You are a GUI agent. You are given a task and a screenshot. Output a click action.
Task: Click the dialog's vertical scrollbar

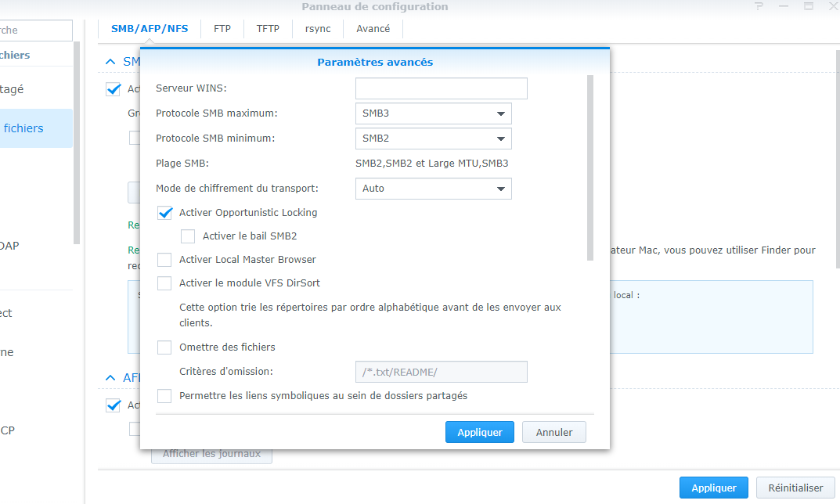point(590,167)
